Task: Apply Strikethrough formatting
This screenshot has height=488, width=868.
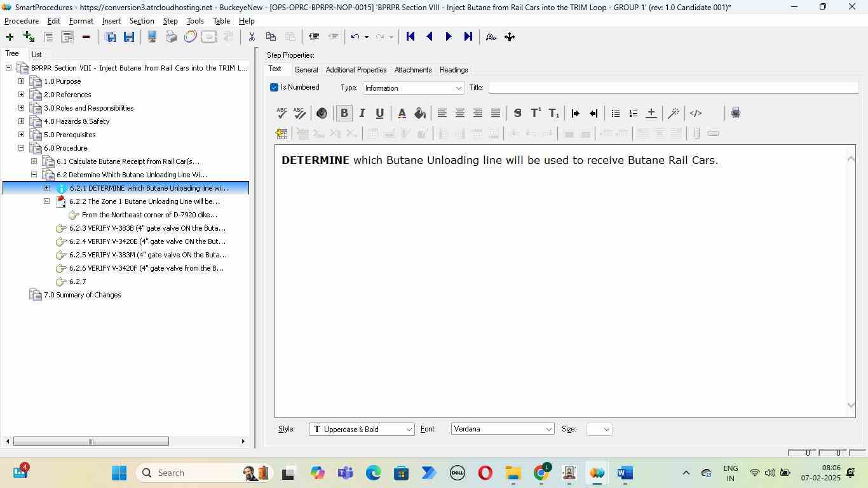Action: [x=517, y=113]
